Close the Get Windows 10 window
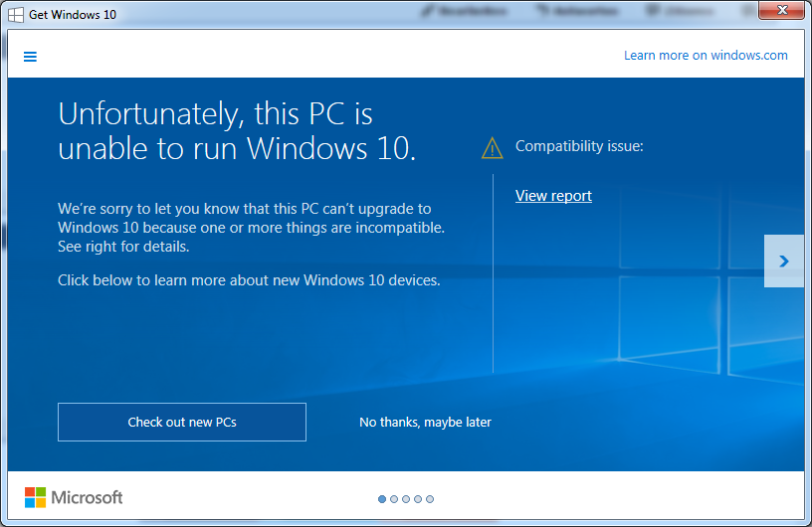The width and height of the screenshot is (812, 527). tap(781, 10)
